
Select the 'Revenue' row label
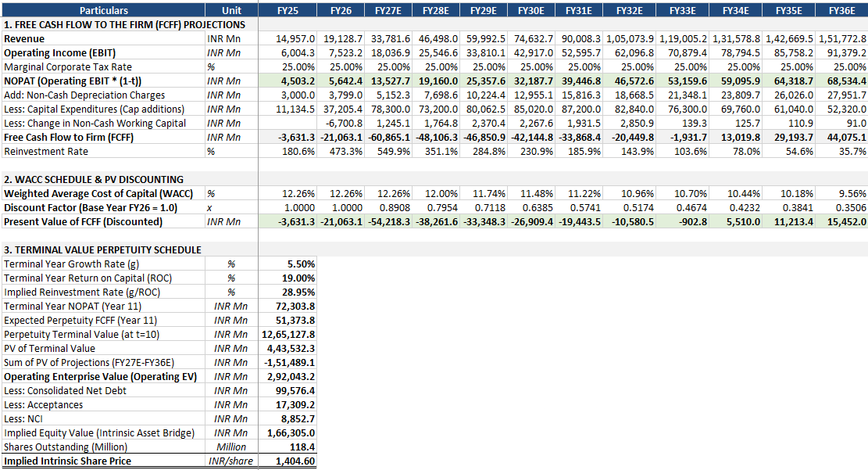coord(24,39)
